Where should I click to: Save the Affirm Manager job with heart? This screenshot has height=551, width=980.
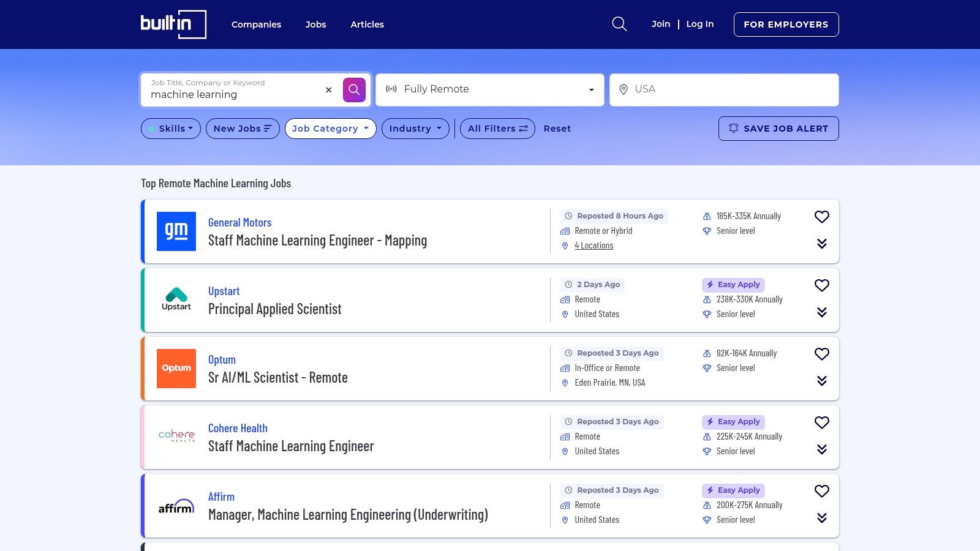[x=822, y=491]
